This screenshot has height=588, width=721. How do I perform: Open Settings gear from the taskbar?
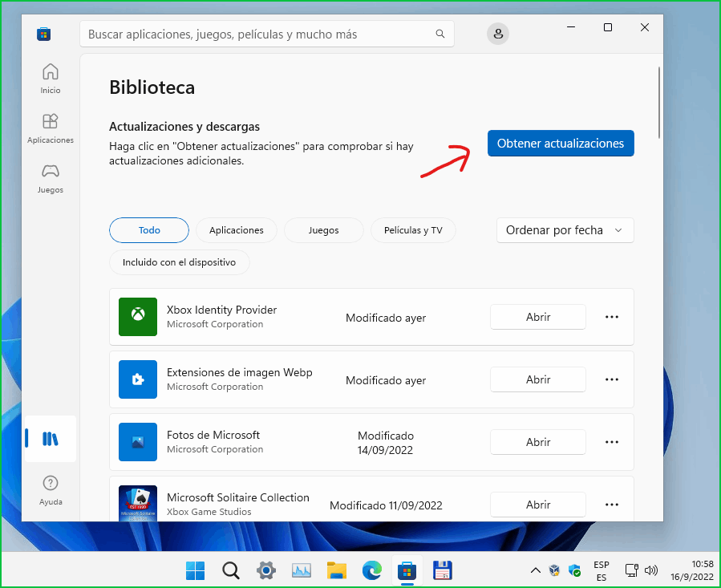point(266,571)
